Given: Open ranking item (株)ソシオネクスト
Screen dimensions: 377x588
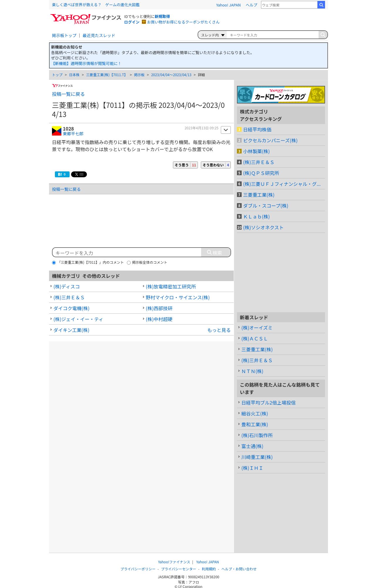Looking at the screenshot, I should [x=263, y=228].
